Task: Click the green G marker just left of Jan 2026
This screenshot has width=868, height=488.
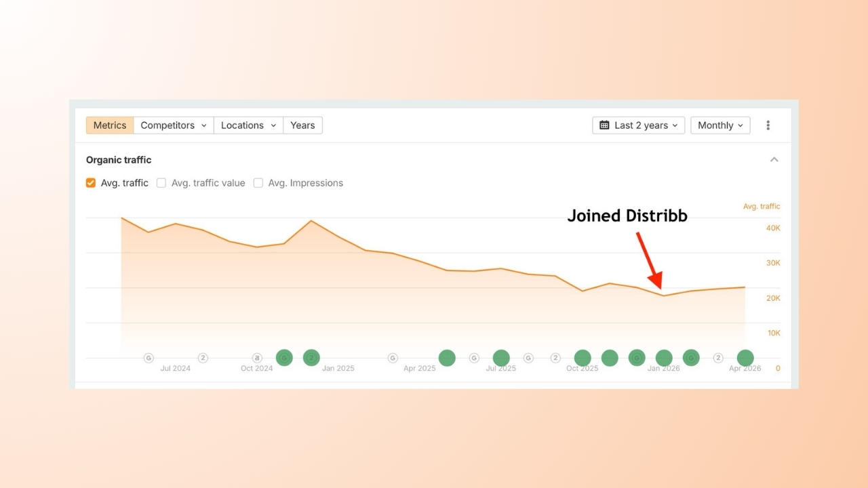Action: pos(637,358)
